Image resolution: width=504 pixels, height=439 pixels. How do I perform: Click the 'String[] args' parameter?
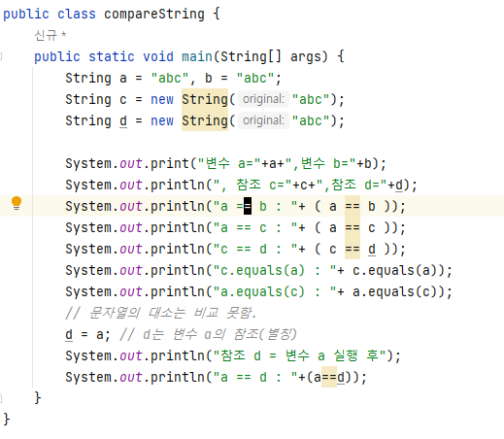(274, 56)
